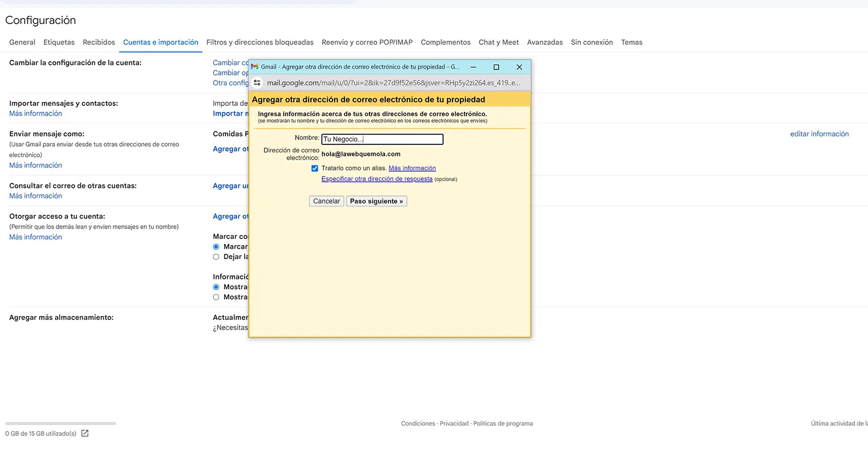Maximize the Gmail popup window
Image resolution: width=868 pixels, height=461 pixels.
[x=496, y=67]
